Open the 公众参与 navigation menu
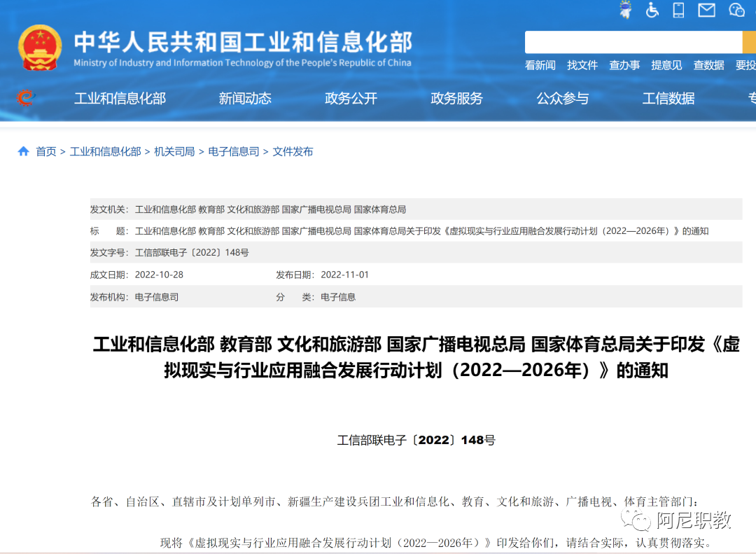The height and width of the screenshot is (554, 756). 563,99
